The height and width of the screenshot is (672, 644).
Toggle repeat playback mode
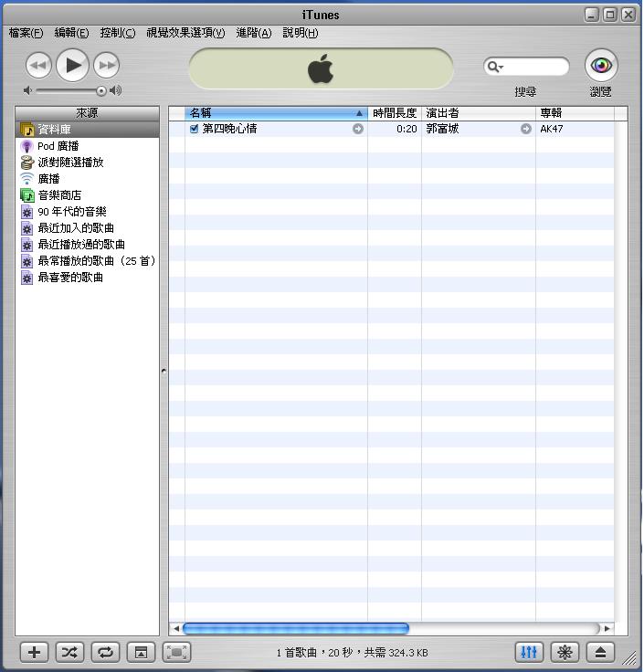point(105,652)
